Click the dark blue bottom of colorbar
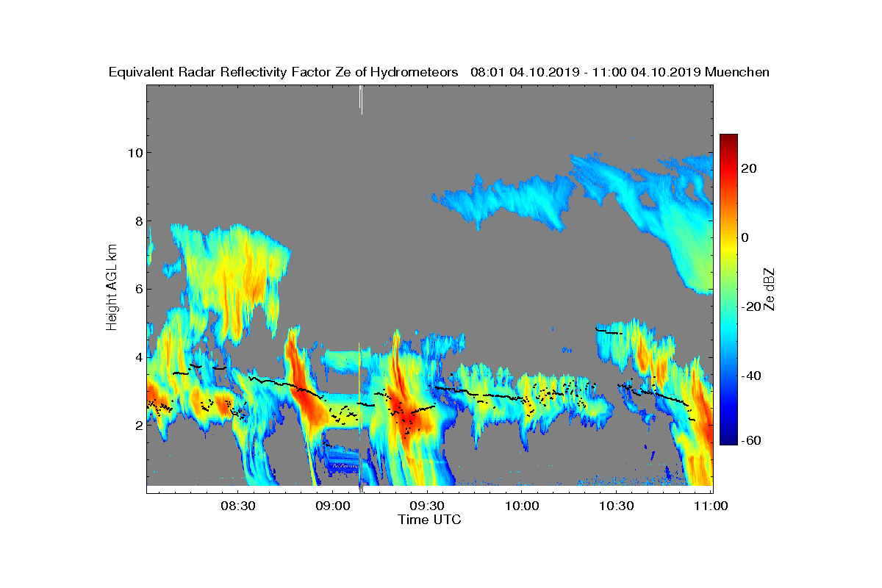Screen dimensions: 882x588 tap(728, 440)
